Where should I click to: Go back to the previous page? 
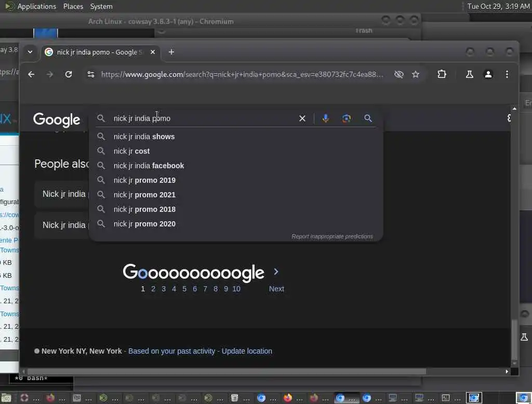coord(31,74)
